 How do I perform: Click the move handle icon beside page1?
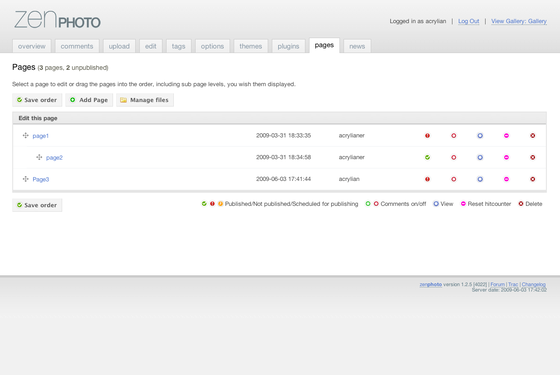(25, 135)
